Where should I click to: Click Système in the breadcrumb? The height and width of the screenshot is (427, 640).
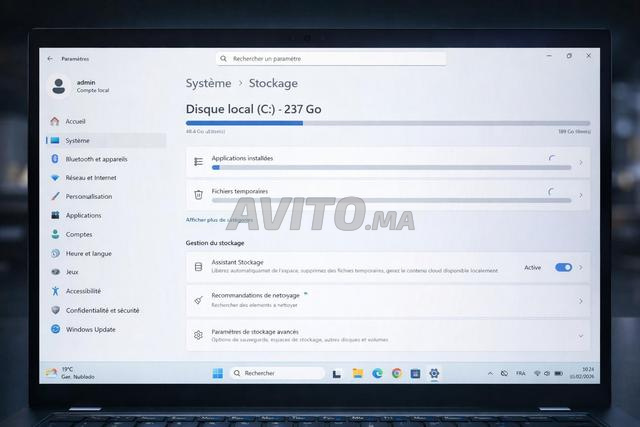coord(208,83)
